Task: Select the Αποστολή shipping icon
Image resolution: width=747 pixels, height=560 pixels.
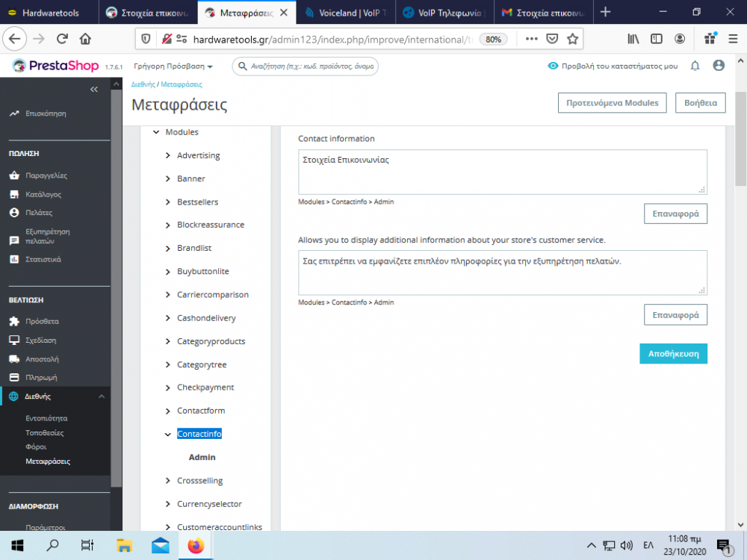Action: click(14, 358)
